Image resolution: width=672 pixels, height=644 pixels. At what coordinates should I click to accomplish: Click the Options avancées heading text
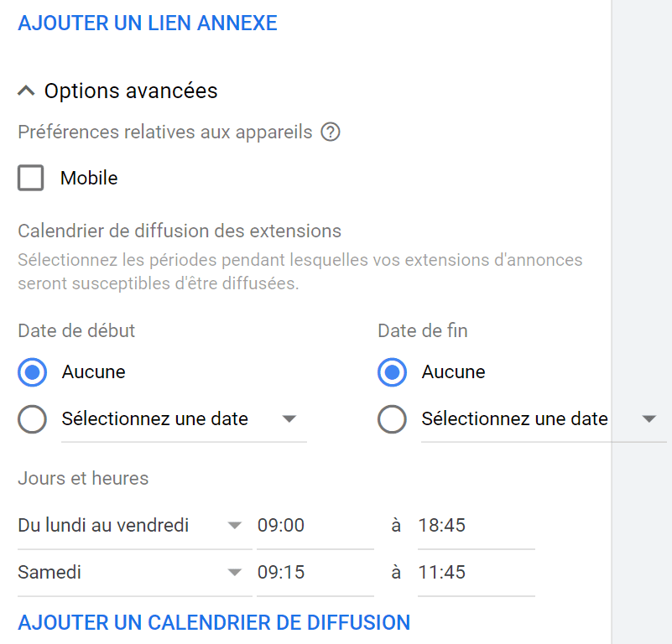click(131, 91)
